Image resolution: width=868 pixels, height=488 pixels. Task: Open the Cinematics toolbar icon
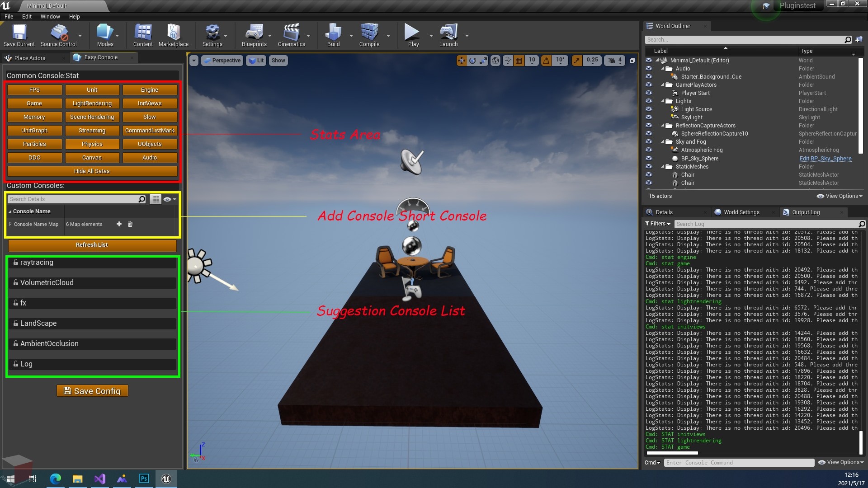tap(291, 35)
